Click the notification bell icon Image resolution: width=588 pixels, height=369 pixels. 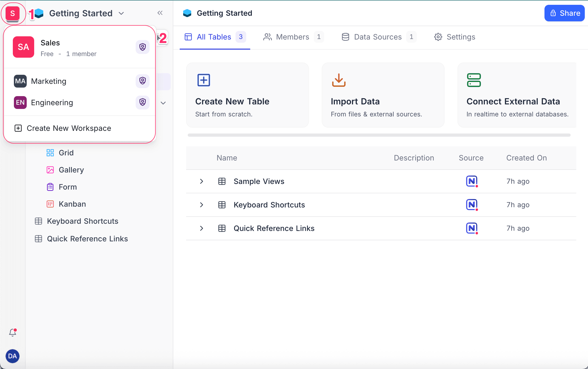click(x=13, y=332)
